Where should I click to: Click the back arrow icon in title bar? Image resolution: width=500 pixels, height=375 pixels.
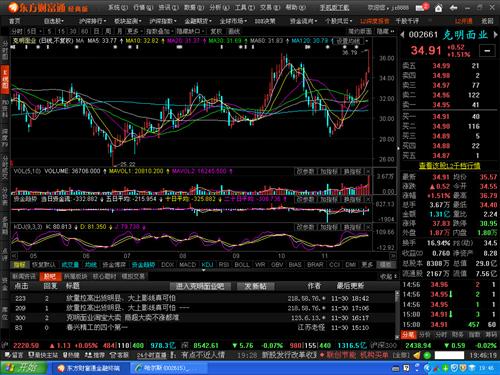[453, 8]
